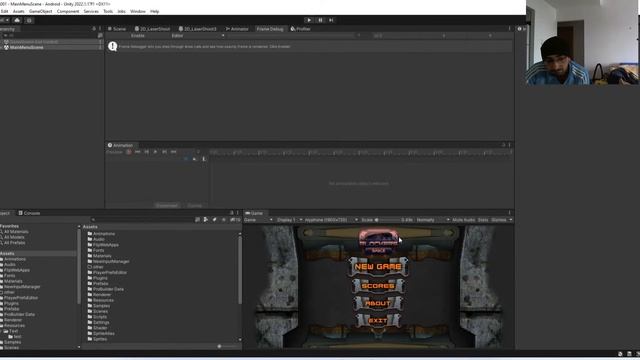The width and height of the screenshot is (640, 360).
Task: Open the Game view resolution dropdown
Action: (331, 220)
